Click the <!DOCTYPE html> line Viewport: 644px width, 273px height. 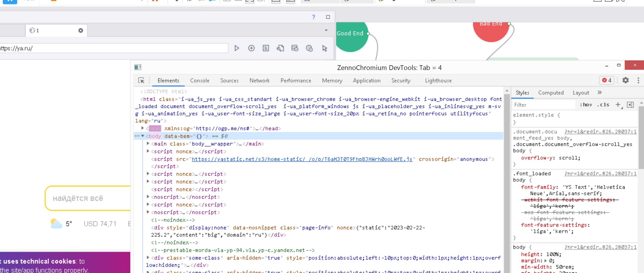pyautogui.click(x=164, y=92)
